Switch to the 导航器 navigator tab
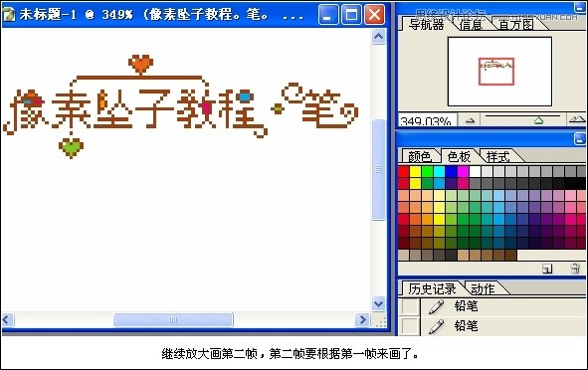Viewport: 588px width, 370px height. (426, 24)
